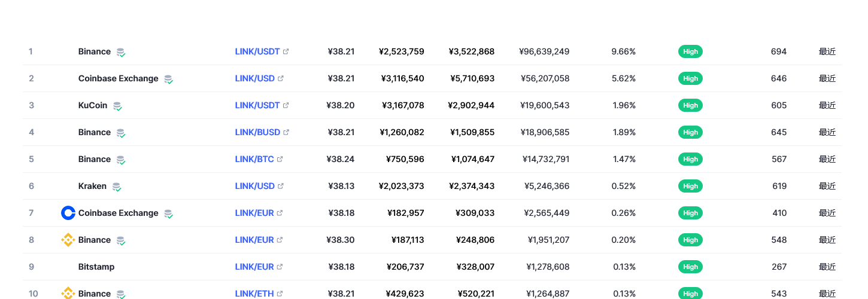The height and width of the screenshot is (299, 868).
Task: Open the LINK/USD pair on Kraken
Action: (x=255, y=186)
